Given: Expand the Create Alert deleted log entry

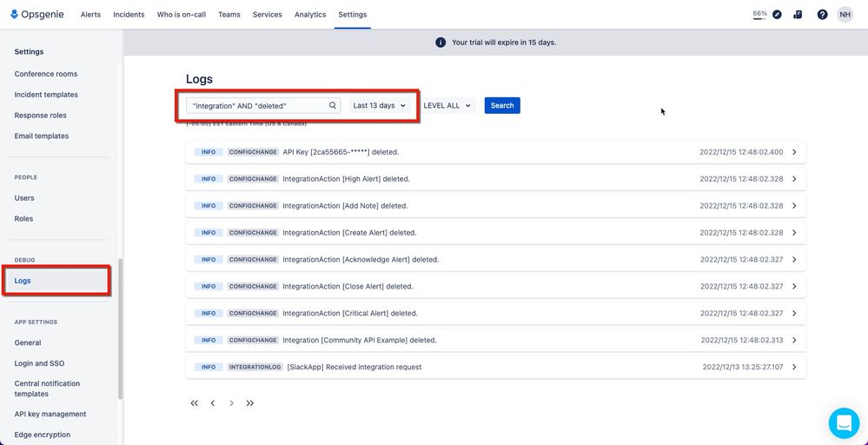Looking at the screenshot, I should pos(794,232).
